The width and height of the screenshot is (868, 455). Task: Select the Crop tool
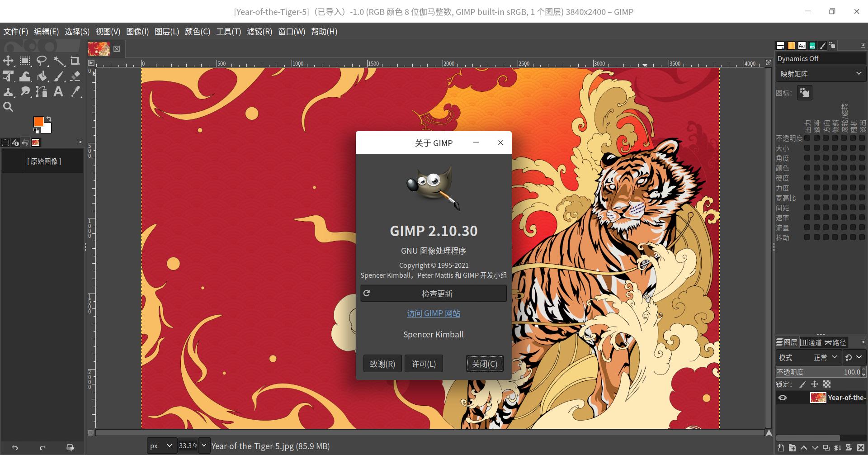[x=75, y=60]
